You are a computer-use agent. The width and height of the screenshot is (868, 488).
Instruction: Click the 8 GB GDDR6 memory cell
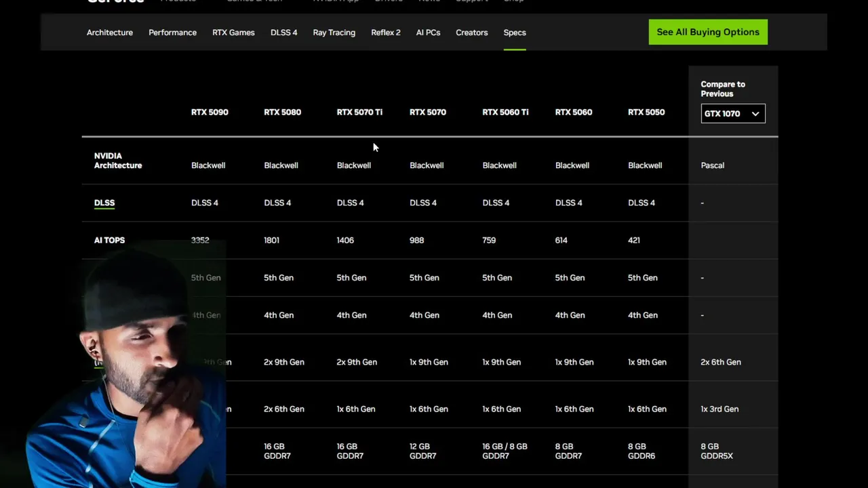[641, 451]
